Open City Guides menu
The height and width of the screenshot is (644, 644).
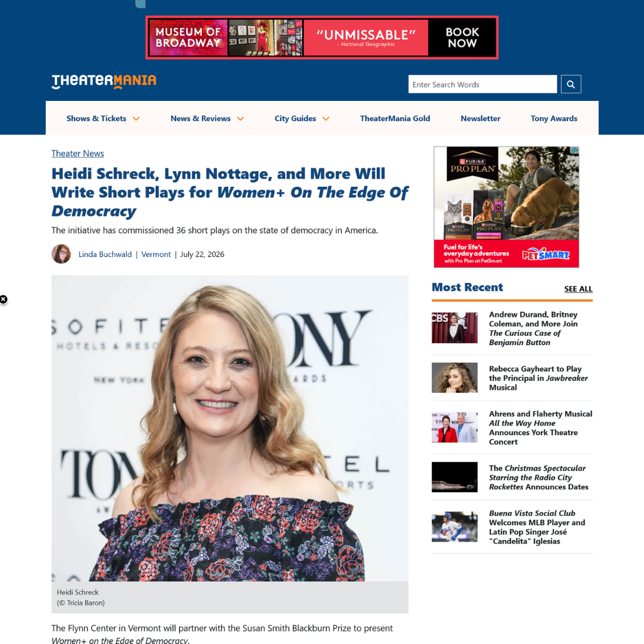click(295, 119)
